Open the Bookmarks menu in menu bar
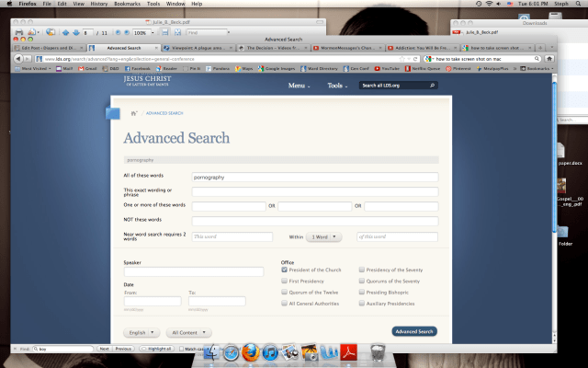 (x=129, y=5)
